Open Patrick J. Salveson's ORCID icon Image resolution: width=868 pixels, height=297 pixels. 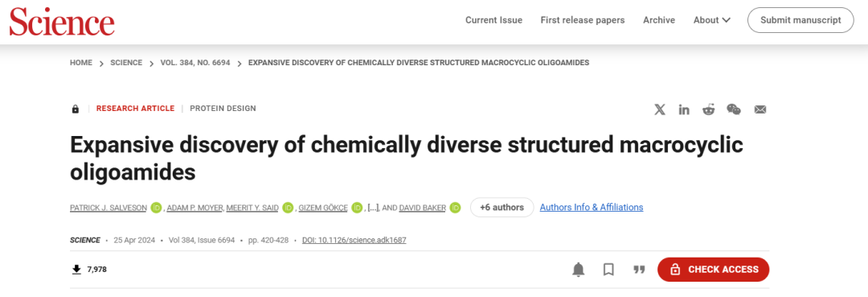point(156,208)
